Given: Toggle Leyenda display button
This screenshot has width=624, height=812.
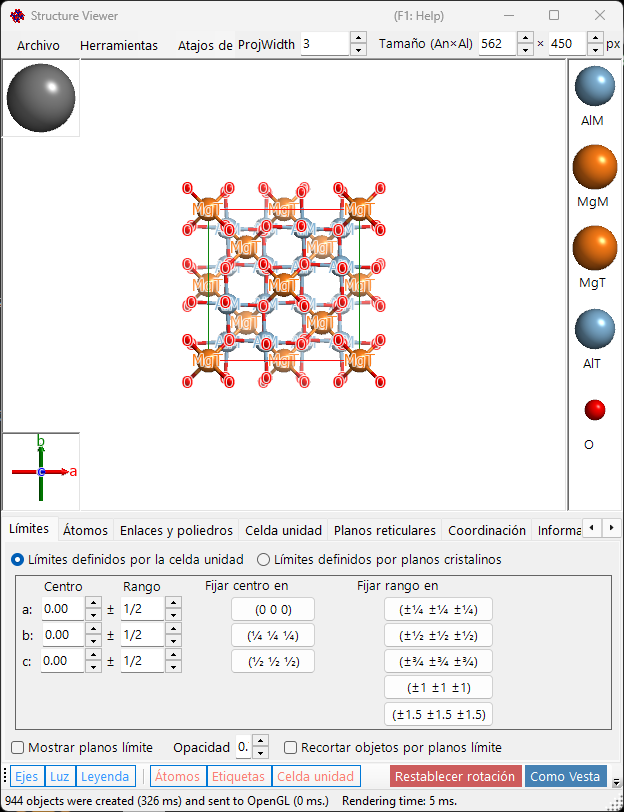Looking at the screenshot, I should click(105, 776).
